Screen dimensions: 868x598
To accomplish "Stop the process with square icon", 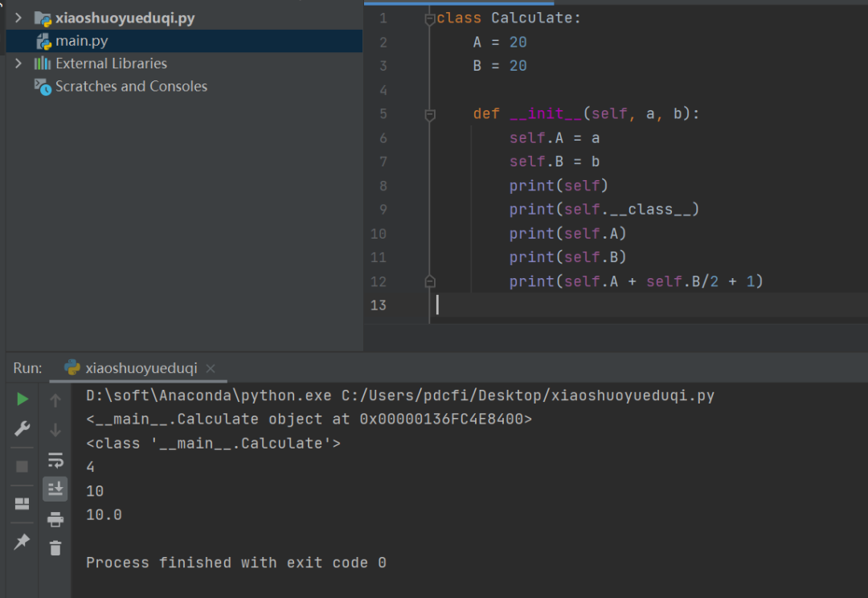I will [23, 466].
